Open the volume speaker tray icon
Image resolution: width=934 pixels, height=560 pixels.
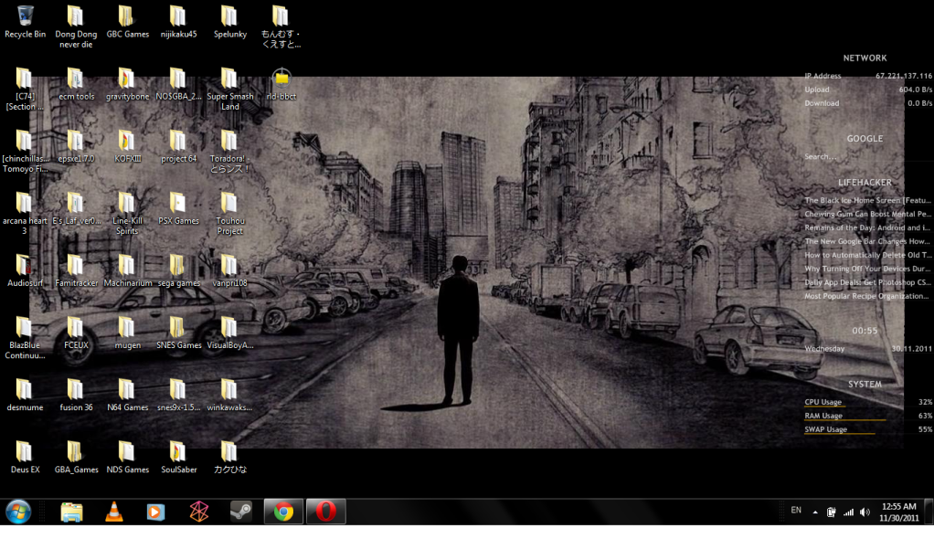[x=865, y=512]
